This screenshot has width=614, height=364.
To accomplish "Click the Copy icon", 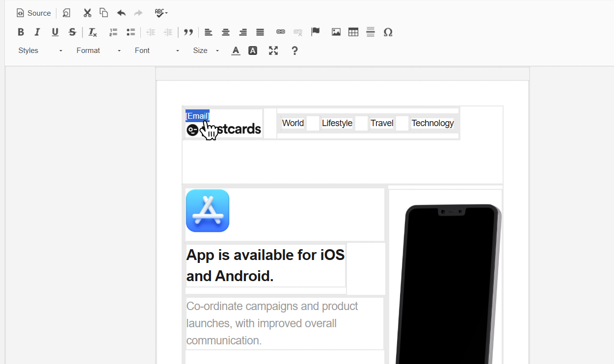I will (x=104, y=13).
